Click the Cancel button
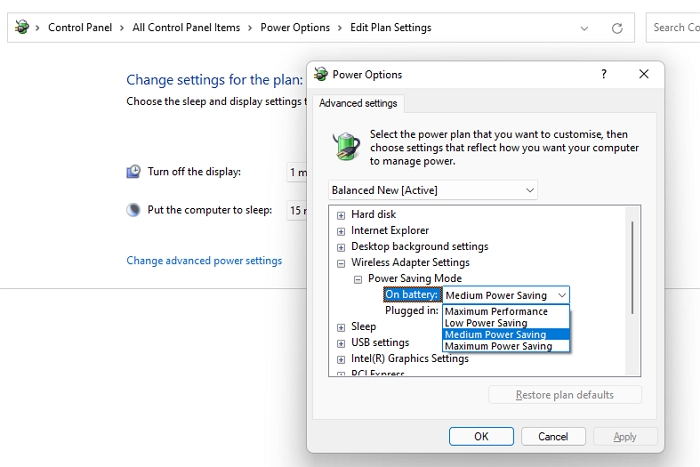700x467 pixels. click(553, 436)
